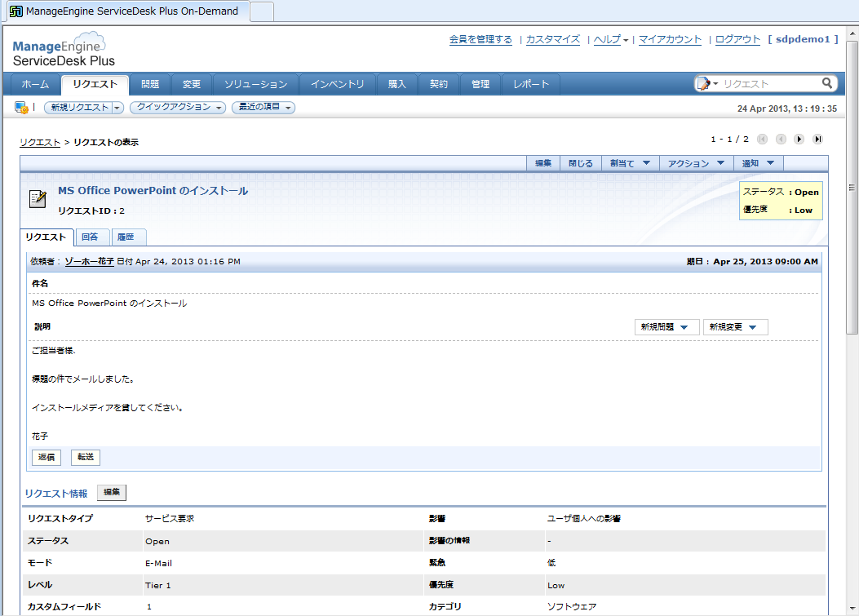Open the 新規問題 dropdown
Image resolution: width=859 pixels, height=616 pixels.
tap(666, 327)
